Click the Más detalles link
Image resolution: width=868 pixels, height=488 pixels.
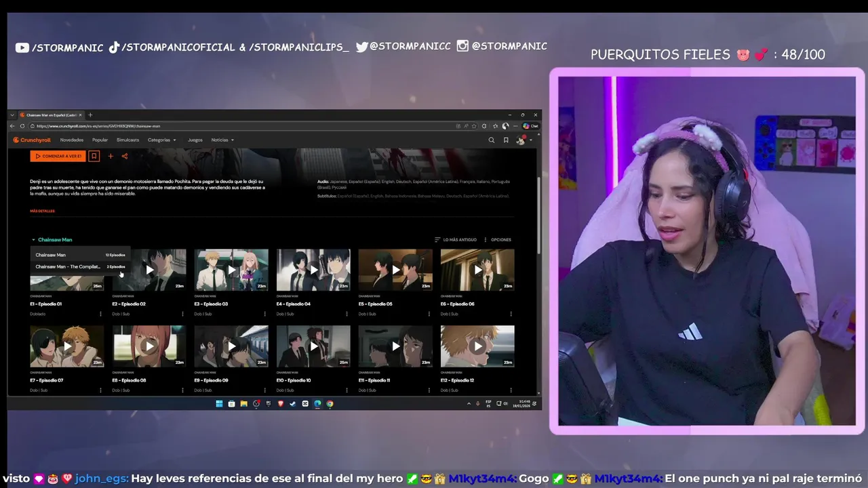[x=42, y=211]
